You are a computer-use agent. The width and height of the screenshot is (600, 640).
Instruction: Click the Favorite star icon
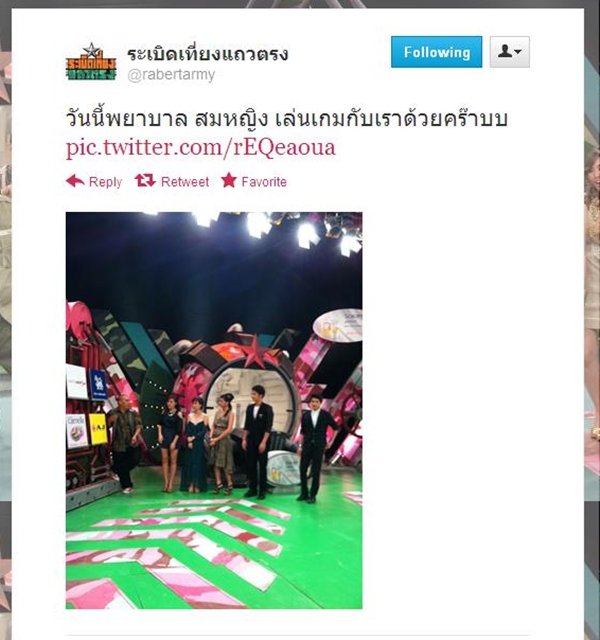pos(229,180)
